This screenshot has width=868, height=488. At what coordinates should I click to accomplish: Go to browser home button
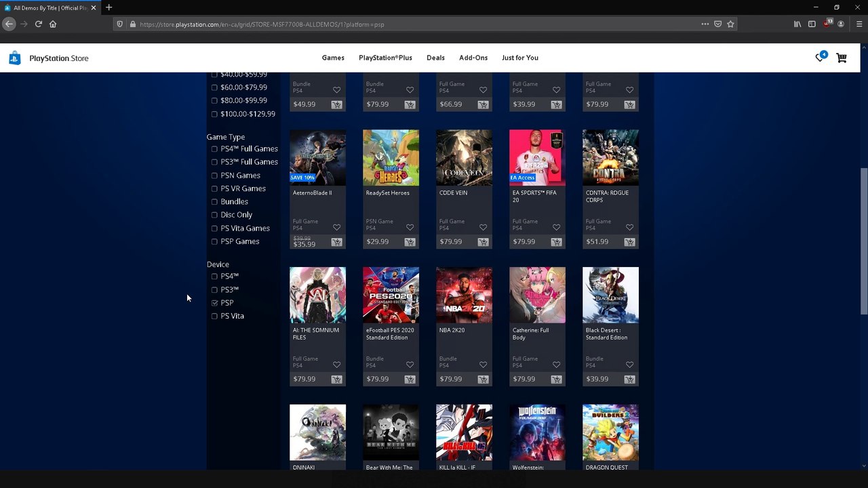click(x=53, y=24)
